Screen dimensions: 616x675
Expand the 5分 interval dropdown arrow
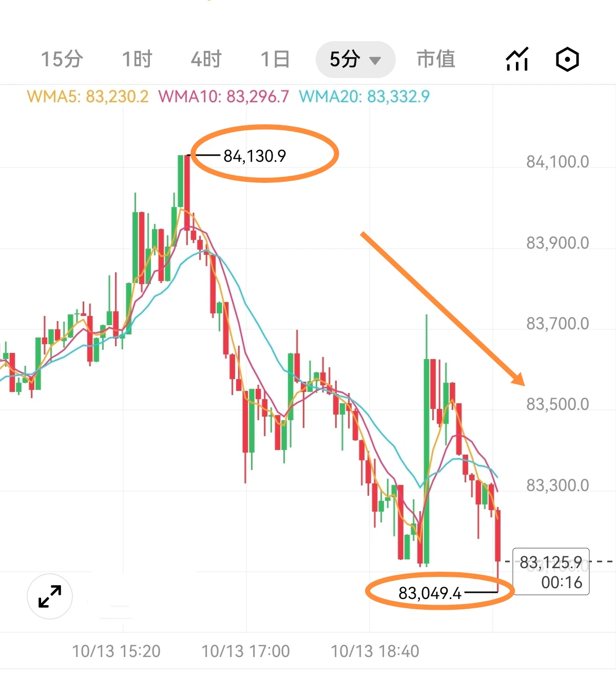[375, 61]
